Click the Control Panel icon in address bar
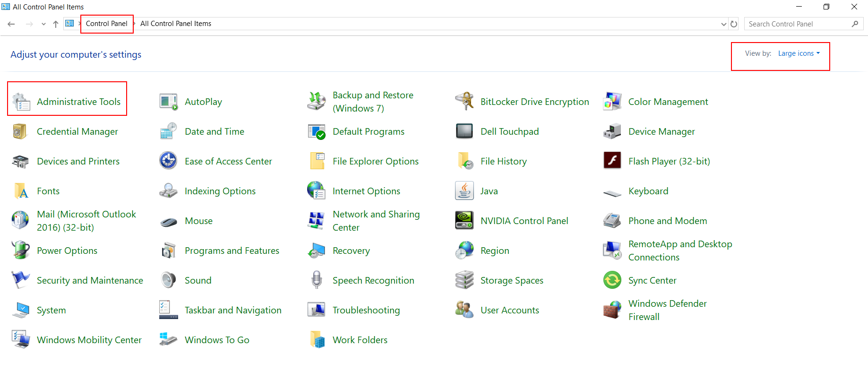The height and width of the screenshot is (372, 868). point(69,24)
